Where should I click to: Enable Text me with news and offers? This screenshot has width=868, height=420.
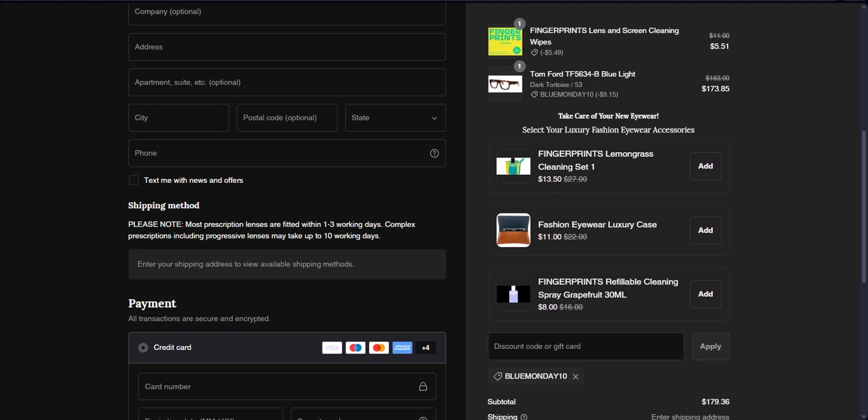tap(134, 180)
